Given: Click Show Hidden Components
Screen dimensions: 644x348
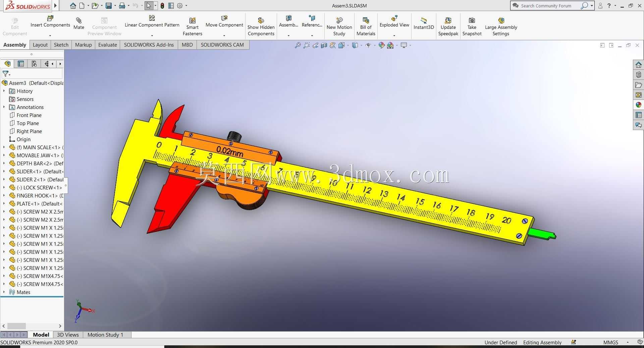Looking at the screenshot, I should click(261, 26).
